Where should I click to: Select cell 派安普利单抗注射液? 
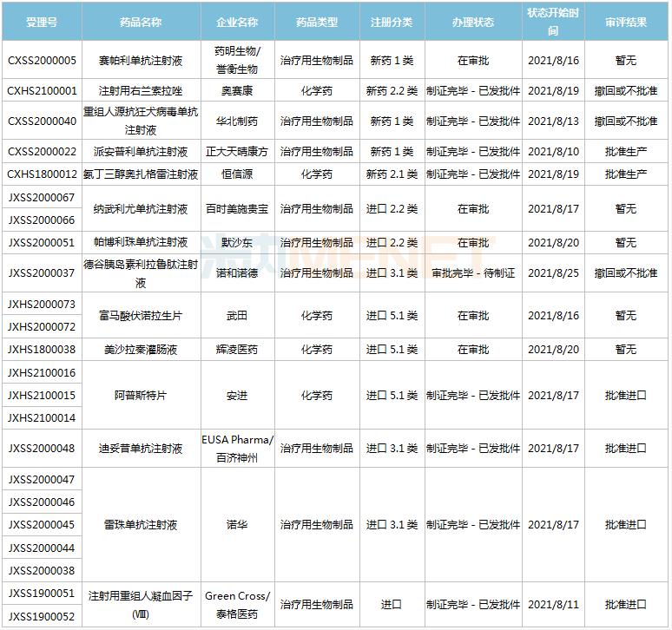point(141,151)
